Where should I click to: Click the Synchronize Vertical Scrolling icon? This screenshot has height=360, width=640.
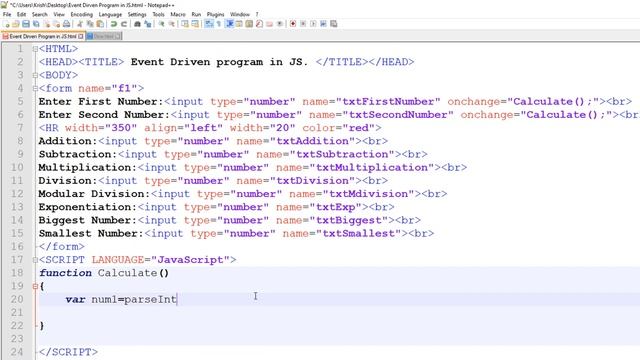tap(185, 24)
